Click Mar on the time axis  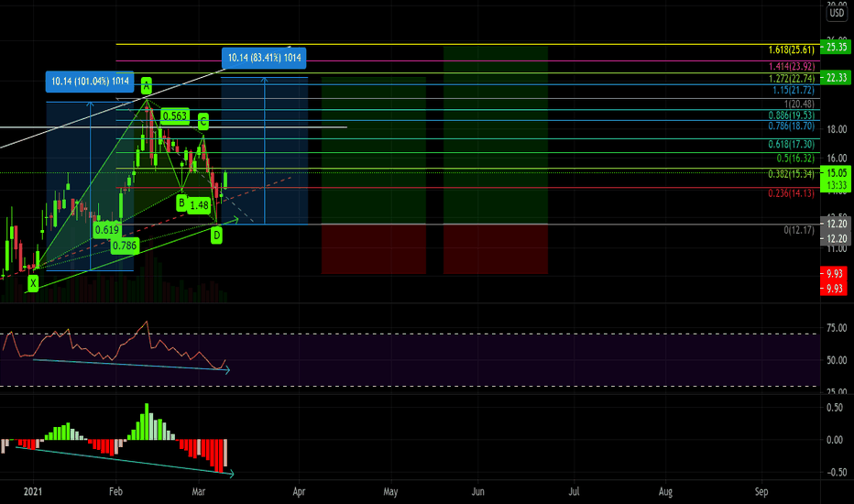point(199,491)
